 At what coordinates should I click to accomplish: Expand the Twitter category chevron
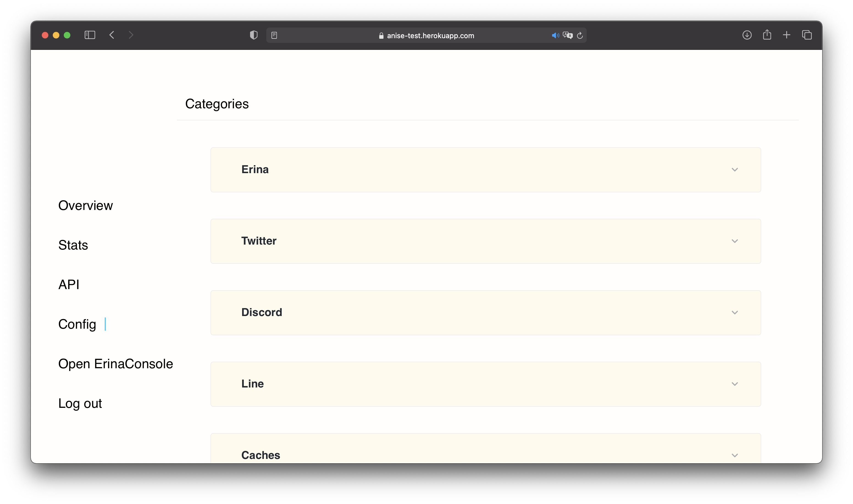735,241
